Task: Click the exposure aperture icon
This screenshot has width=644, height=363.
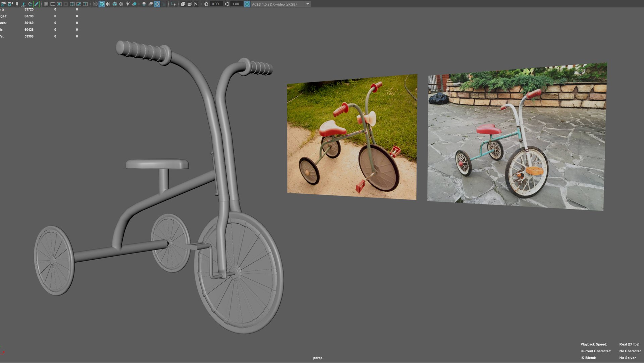Action: 206,4
